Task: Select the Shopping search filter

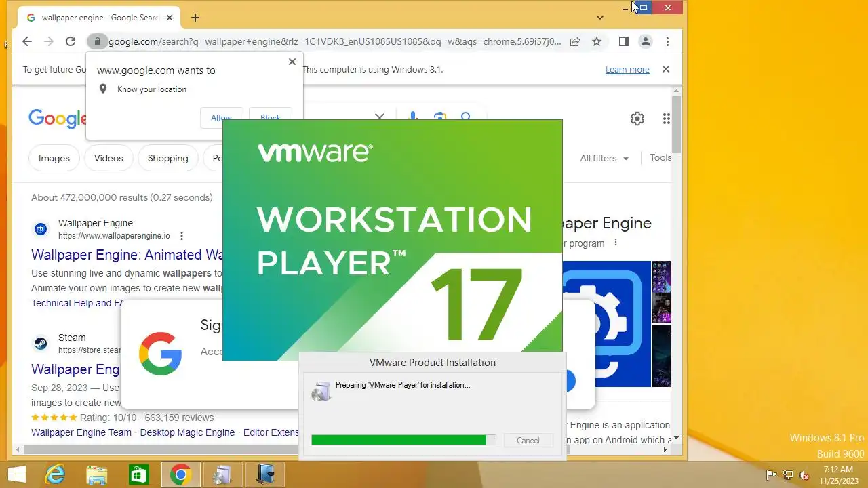Action: point(167,158)
